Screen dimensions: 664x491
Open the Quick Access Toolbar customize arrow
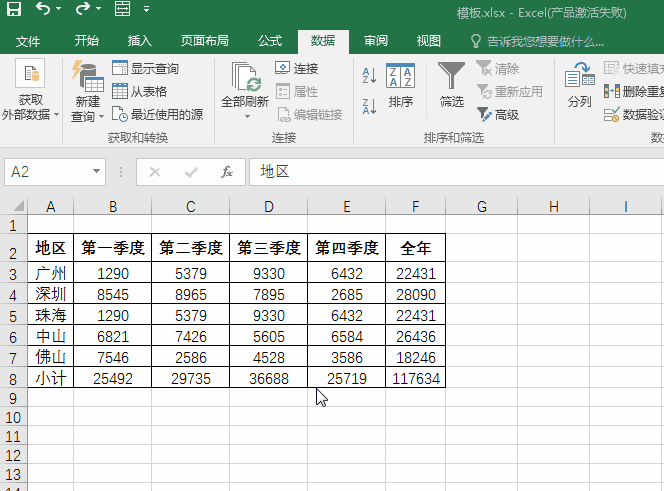pos(146,10)
